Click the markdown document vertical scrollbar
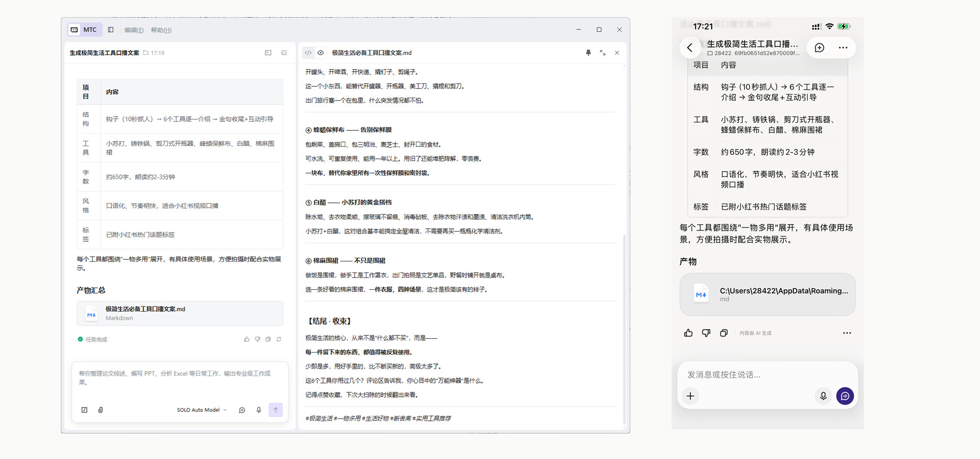Image resolution: width=980 pixels, height=459 pixels. tap(624, 329)
